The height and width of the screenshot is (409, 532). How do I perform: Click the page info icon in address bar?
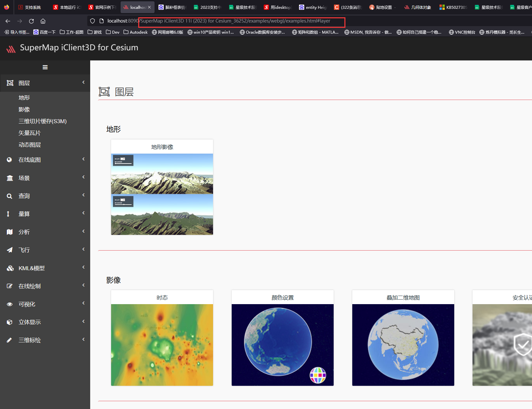102,21
